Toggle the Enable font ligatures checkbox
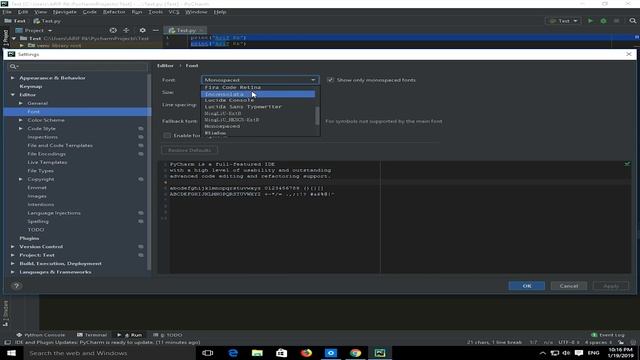The image size is (640, 360). click(x=167, y=135)
